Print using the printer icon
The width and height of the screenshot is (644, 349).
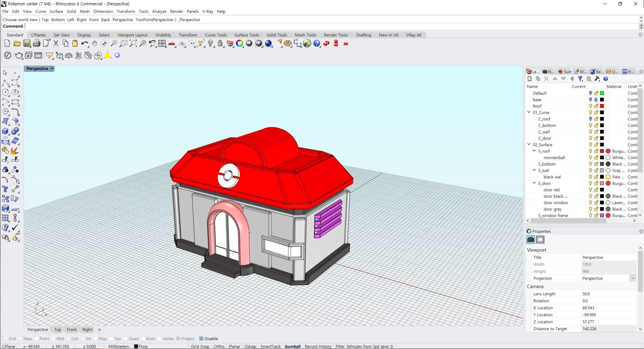pos(37,43)
